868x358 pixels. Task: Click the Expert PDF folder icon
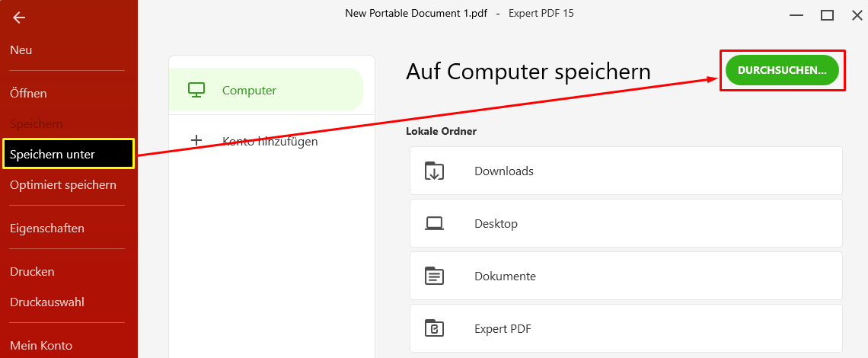pyautogui.click(x=435, y=328)
